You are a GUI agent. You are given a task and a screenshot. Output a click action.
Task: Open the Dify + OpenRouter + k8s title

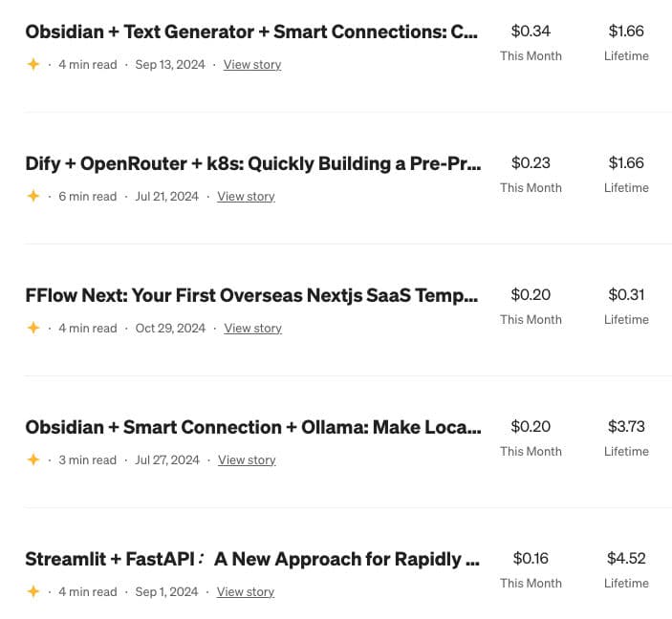[x=253, y=163]
